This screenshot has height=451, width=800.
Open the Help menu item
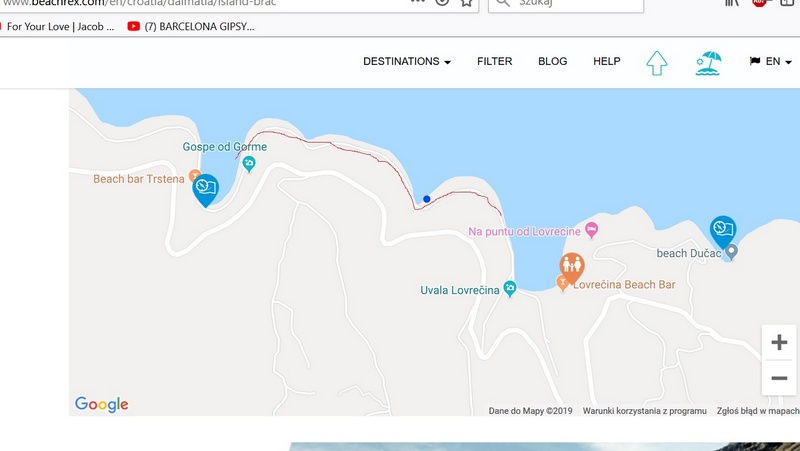coord(606,62)
